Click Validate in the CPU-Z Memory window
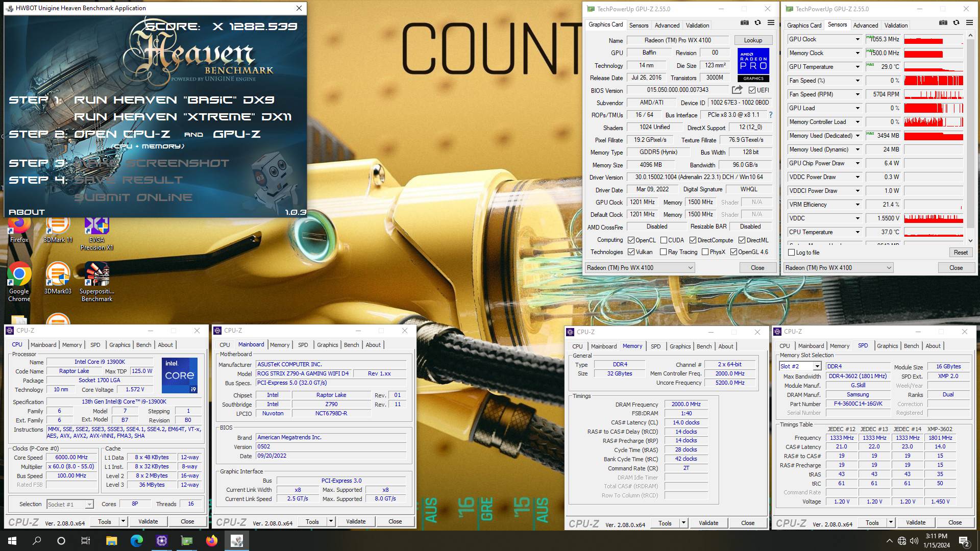980x551 pixels. [x=708, y=523]
